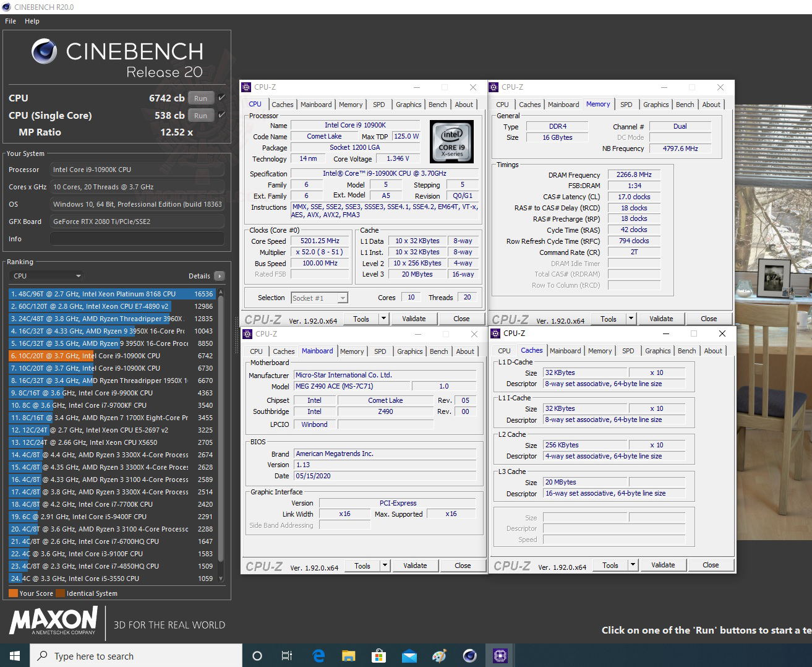This screenshot has width=812, height=667.
Task: Click Validate in the Mainboard CPU-Z window
Action: 415,565
